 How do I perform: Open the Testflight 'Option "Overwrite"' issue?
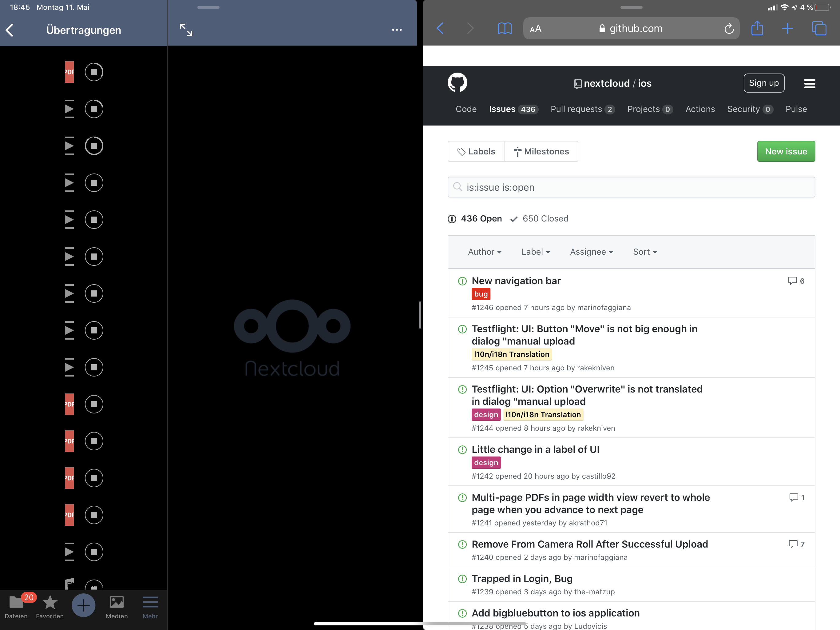[587, 395]
